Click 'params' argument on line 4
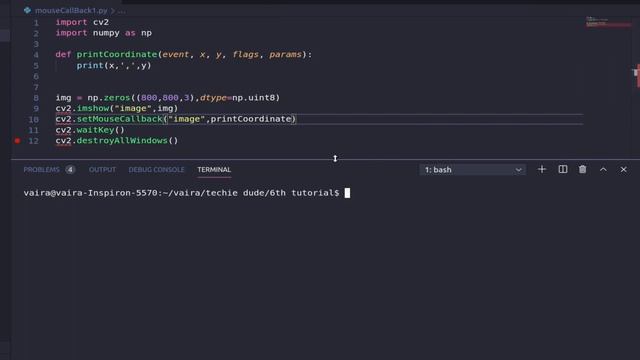Image resolution: width=640 pixels, height=360 pixels. (285, 54)
